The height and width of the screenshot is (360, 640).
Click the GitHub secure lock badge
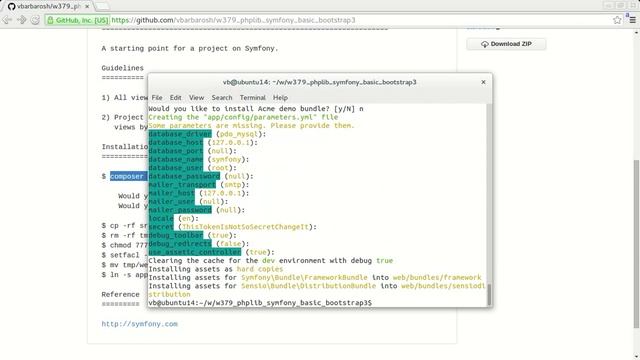pos(78,20)
